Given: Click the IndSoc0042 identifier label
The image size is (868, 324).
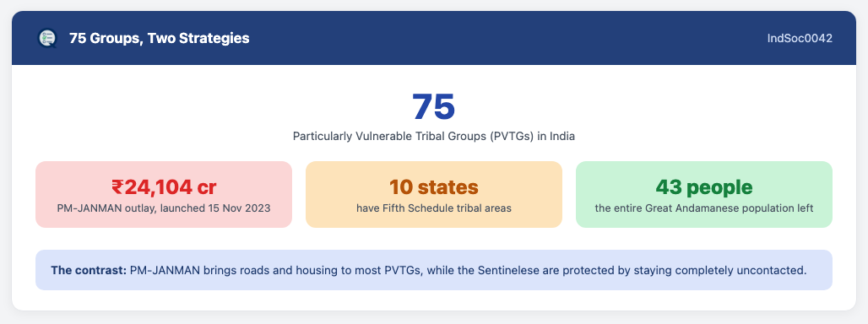Looking at the screenshot, I should [800, 38].
